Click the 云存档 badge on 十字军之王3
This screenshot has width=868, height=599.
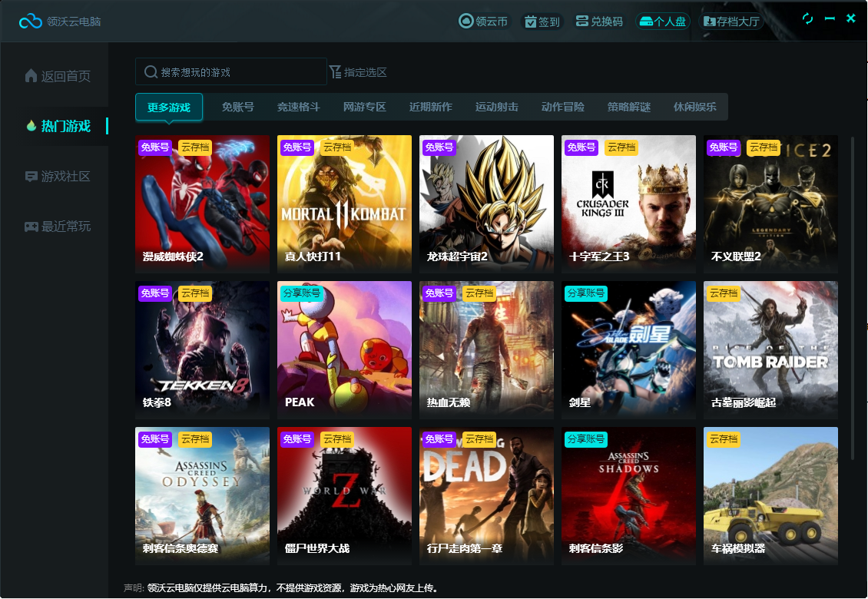(621, 147)
